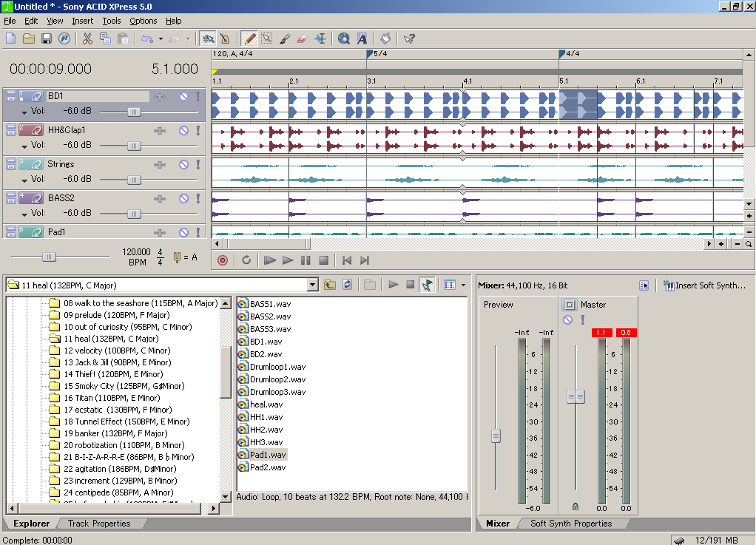Save the project with the floppy disk icon

click(47, 38)
